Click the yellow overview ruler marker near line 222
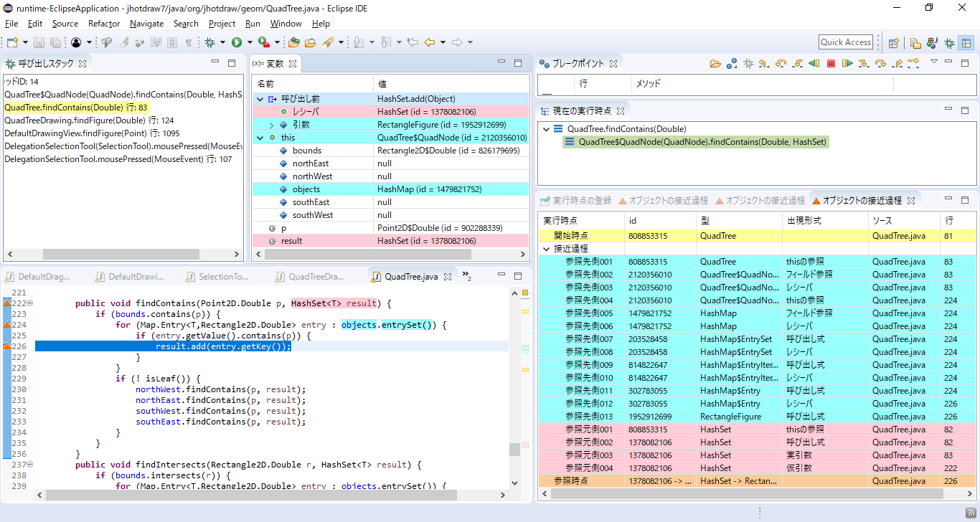 pos(525,312)
